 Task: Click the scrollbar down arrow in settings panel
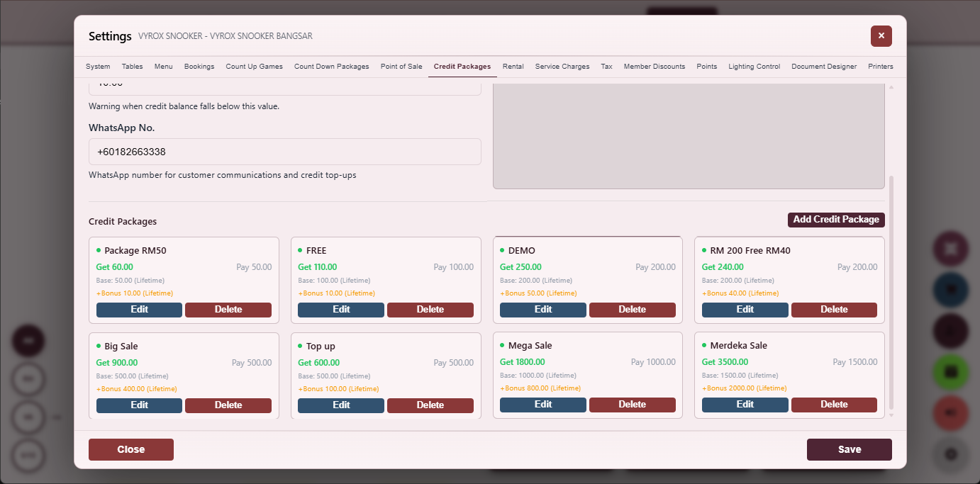tap(891, 415)
